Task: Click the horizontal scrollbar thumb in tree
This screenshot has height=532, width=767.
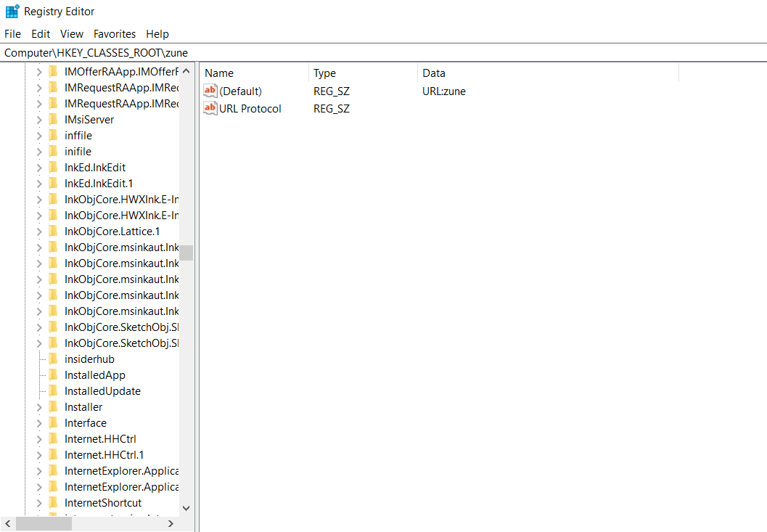Action: tap(44, 523)
